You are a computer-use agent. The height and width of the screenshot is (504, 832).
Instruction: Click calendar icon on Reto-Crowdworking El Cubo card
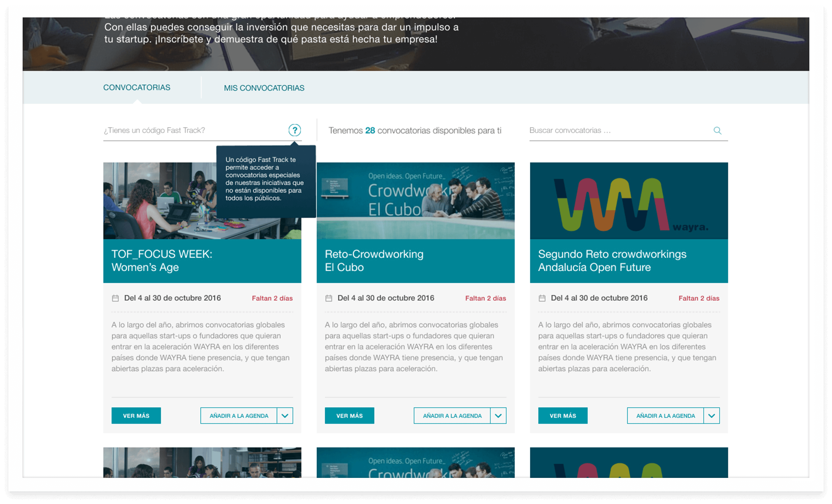pyautogui.click(x=329, y=298)
